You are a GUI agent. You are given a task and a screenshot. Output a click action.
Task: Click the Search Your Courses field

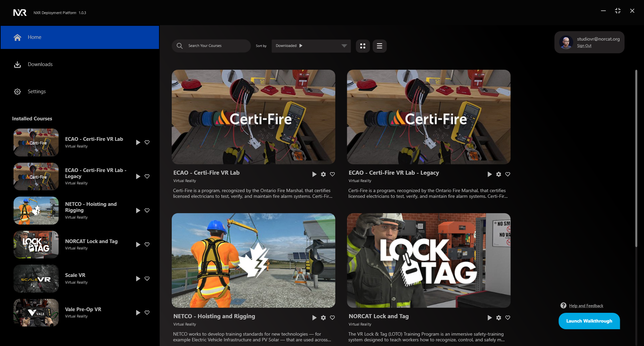[x=216, y=46]
